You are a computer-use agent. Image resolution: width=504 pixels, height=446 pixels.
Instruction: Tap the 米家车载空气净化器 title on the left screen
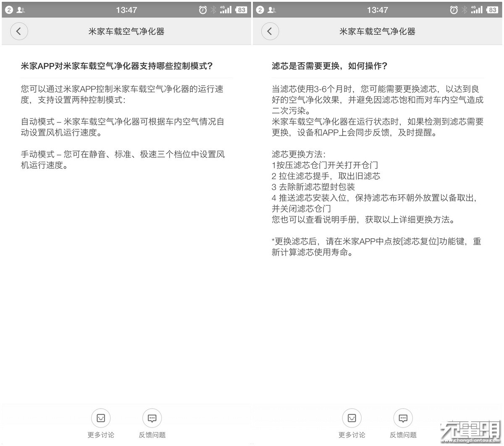(x=126, y=31)
